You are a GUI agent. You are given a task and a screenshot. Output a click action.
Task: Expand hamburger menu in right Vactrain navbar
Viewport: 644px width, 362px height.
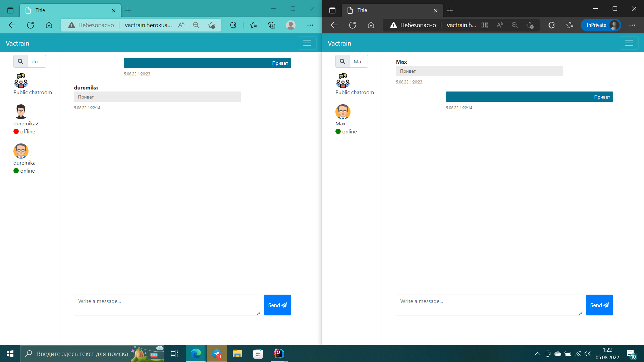click(629, 43)
